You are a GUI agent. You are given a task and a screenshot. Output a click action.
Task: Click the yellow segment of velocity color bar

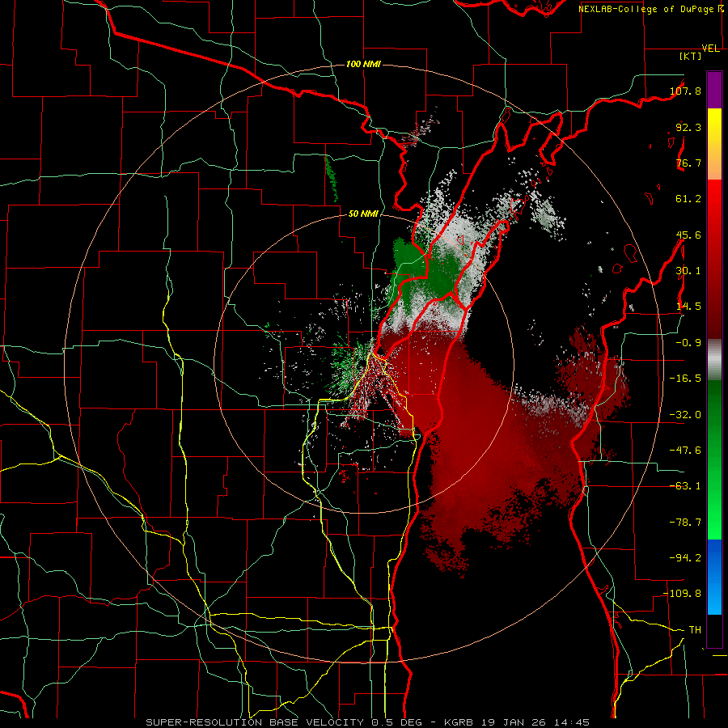coord(714,126)
